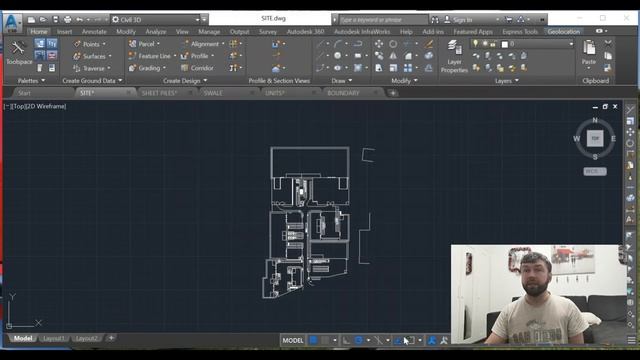Viewport: 640px width, 360px height.
Task: Toggle snap mode in status bar
Action: point(325,340)
